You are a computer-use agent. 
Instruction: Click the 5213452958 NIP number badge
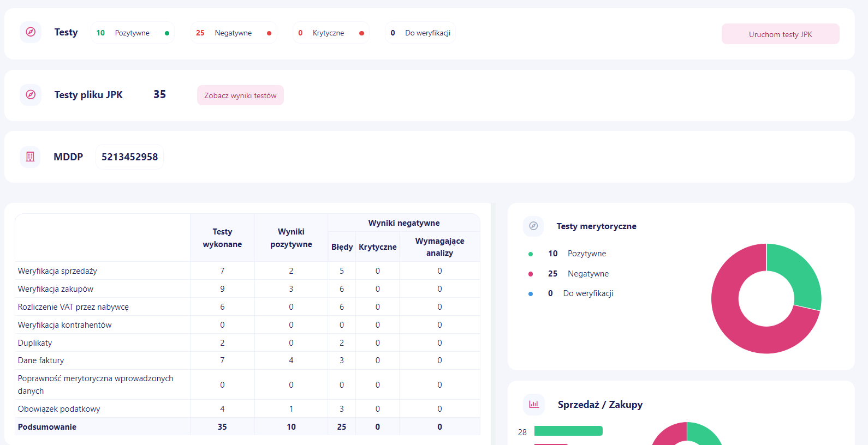coord(129,157)
